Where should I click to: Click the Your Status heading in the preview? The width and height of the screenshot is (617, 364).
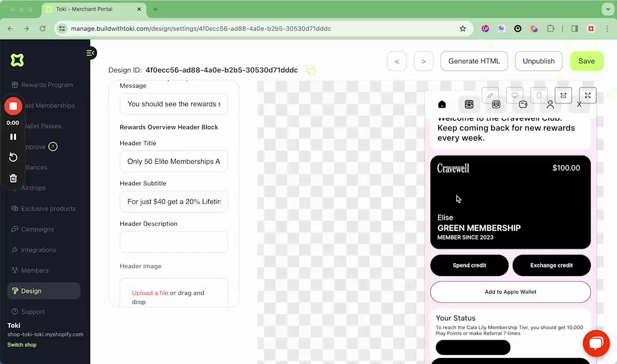tap(456, 318)
